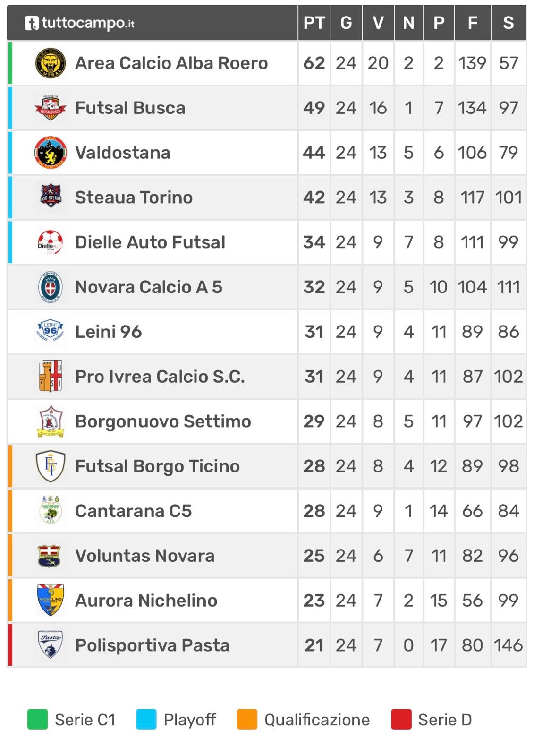Click the Novara Calcio A 5 crest
The height and width of the screenshot is (756, 534).
(51, 287)
